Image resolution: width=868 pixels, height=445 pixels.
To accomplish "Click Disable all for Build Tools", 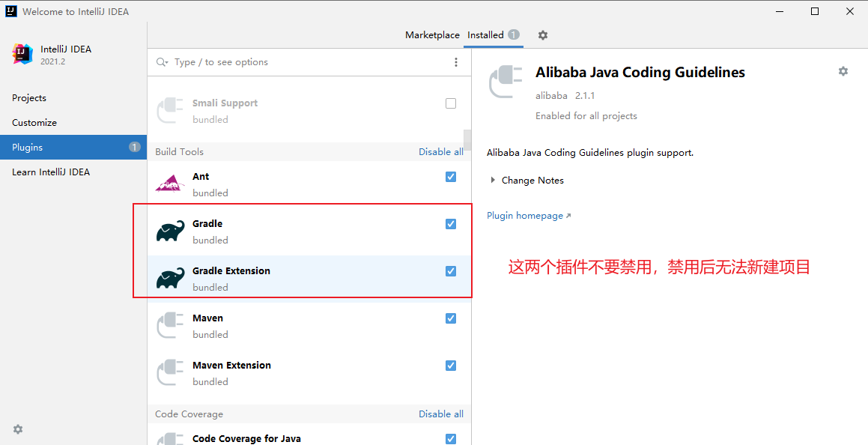I will click(441, 151).
